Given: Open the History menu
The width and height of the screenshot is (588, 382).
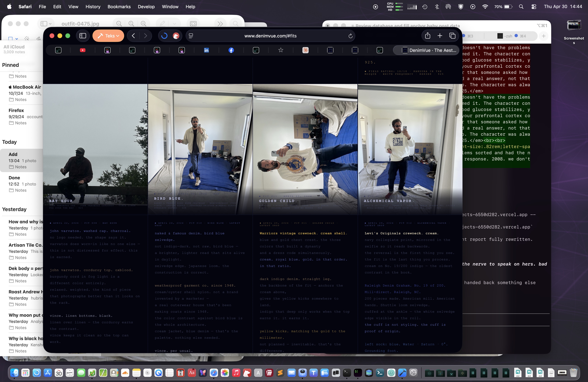Looking at the screenshot, I should pos(93,7).
